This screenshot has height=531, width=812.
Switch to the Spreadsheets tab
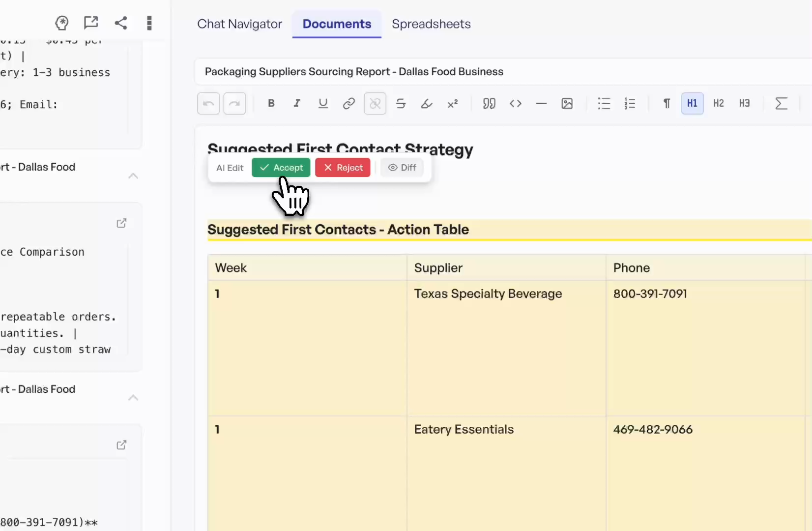tap(431, 24)
